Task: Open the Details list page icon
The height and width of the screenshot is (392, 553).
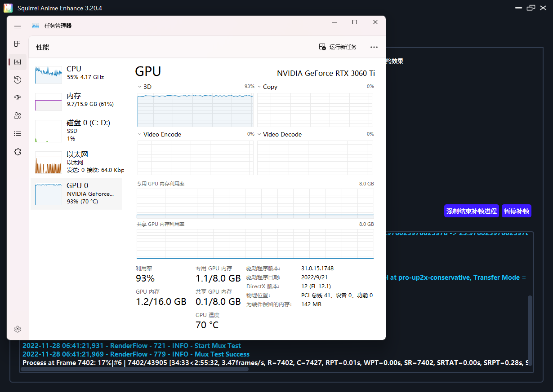Action: (x=18, y=134)
